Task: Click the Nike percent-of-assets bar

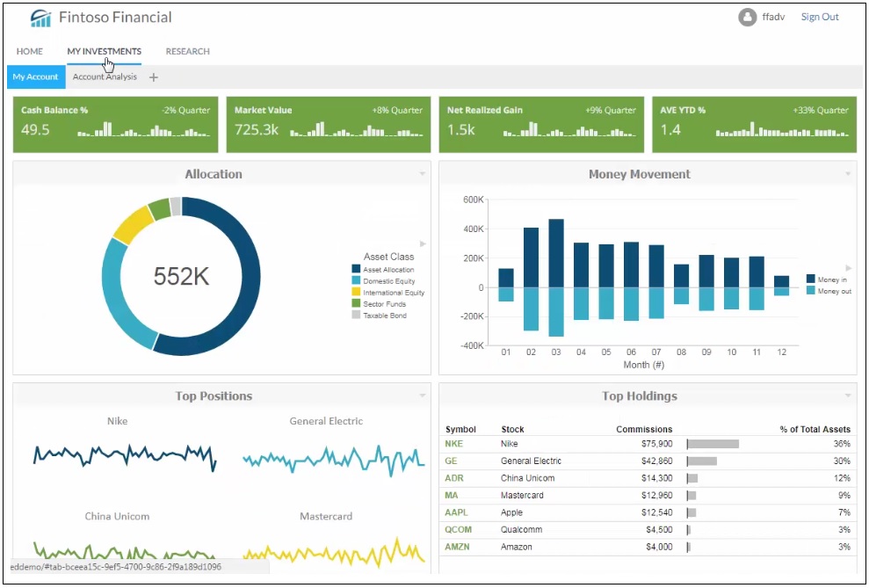Action: pos(713,444)
